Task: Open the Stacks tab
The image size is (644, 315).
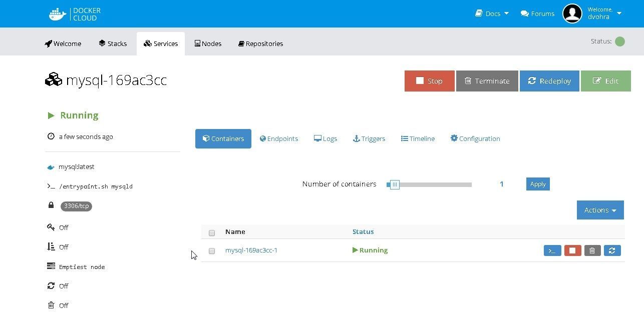Action: pos(113,43)
